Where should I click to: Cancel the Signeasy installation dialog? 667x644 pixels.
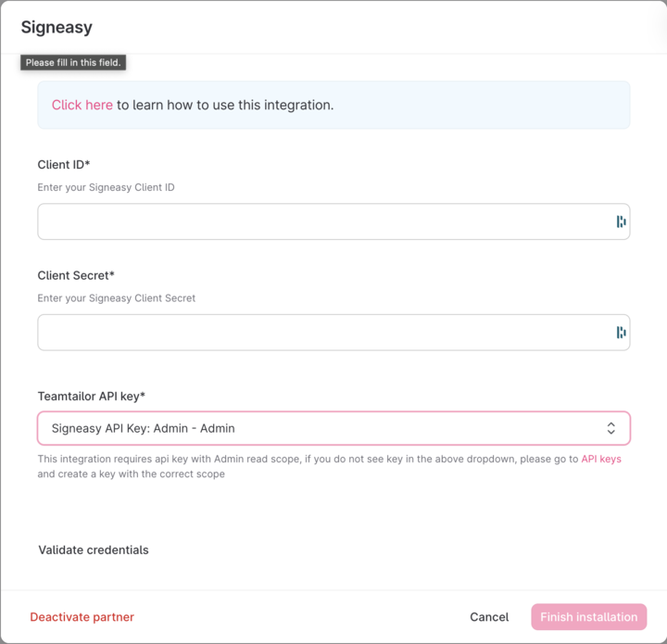(489, 617)
